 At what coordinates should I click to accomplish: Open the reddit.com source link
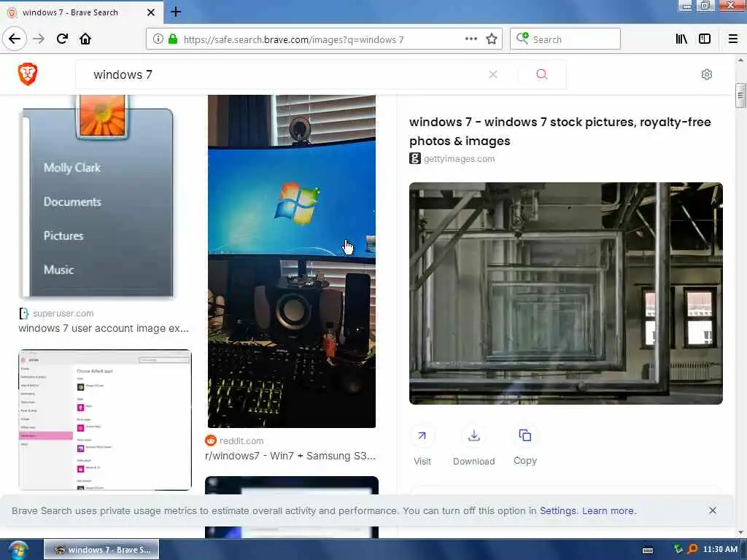[241, 441]
